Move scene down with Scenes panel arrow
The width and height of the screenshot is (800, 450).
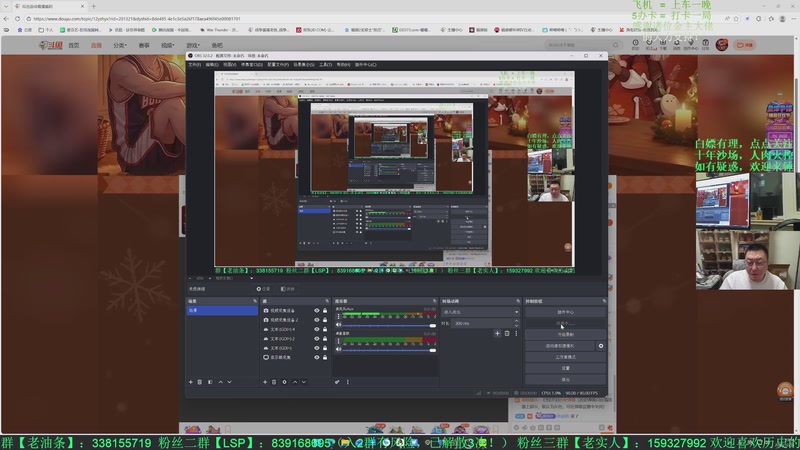230,382
